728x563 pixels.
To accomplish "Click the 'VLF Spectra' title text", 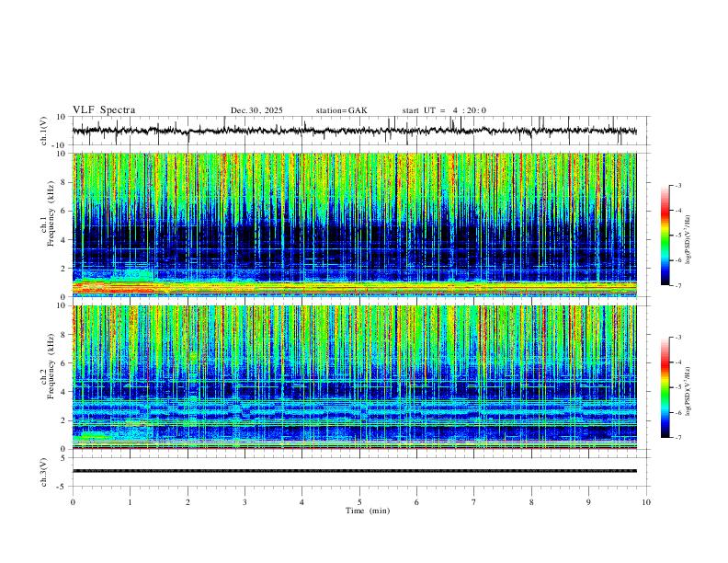I will pos(104,110).
